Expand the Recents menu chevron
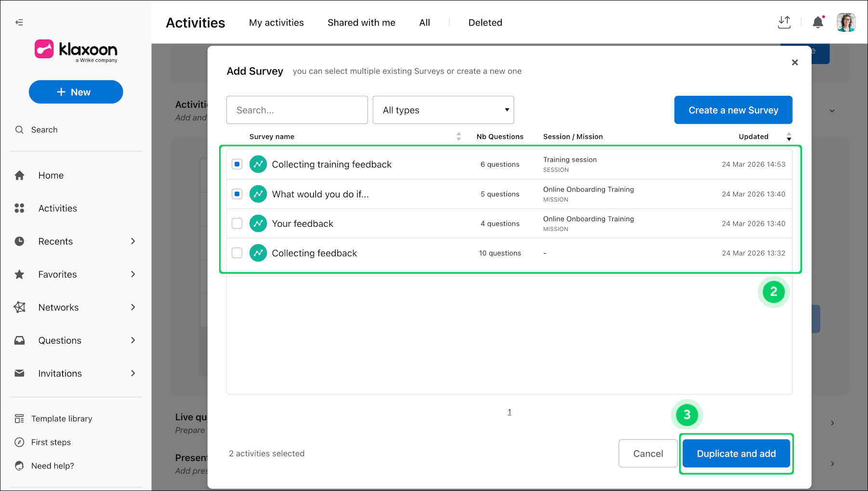This screenshot has height=491, width=868. [x=133, y=241]
